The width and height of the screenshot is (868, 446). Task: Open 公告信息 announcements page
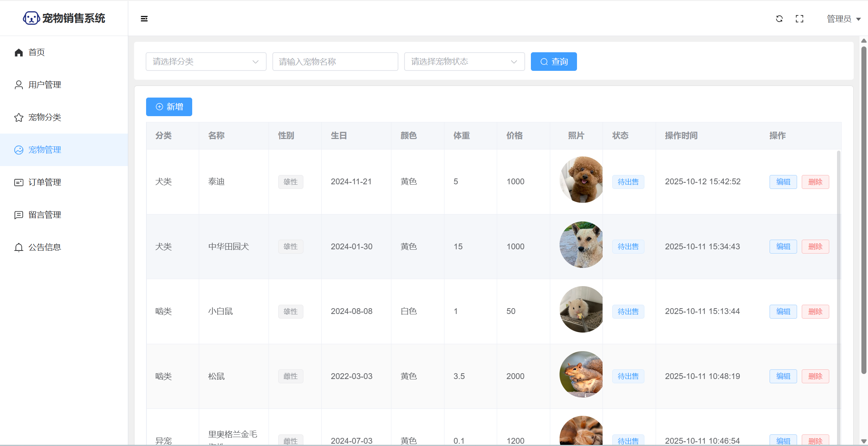pos(45,247)
